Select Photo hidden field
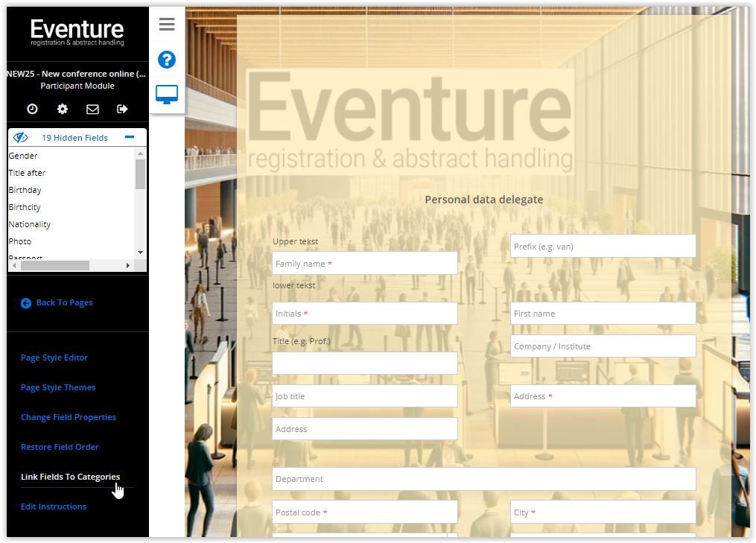 click(x=20, y=241)
